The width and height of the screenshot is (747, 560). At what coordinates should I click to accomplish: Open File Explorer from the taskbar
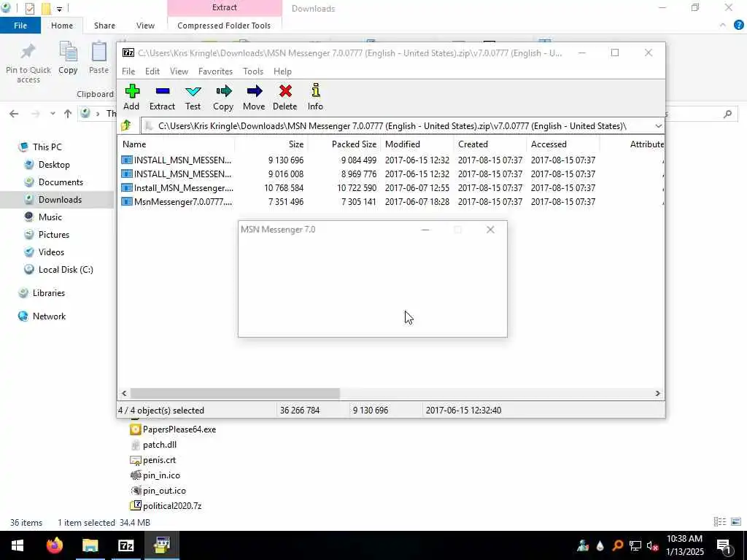pos(90,545)
